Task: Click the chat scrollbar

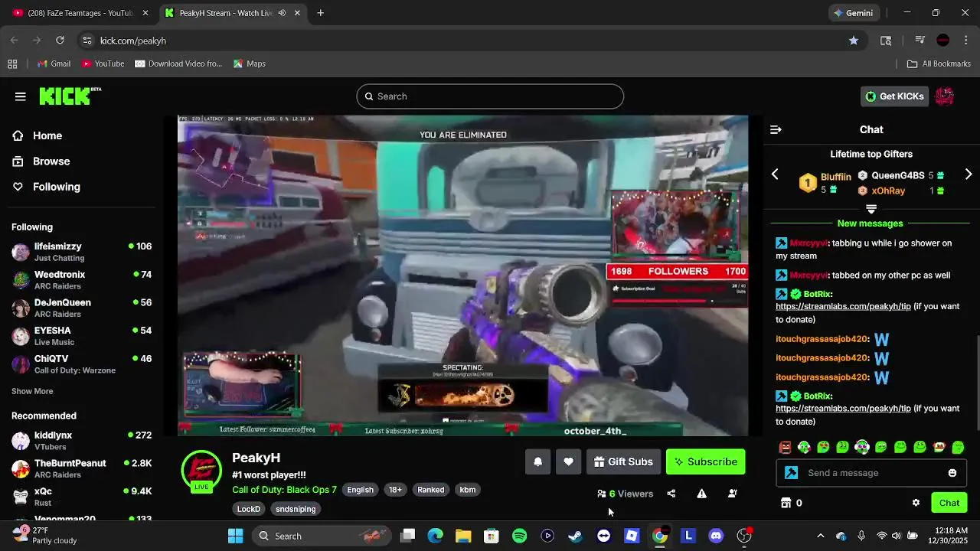Action: click(977, 383)
